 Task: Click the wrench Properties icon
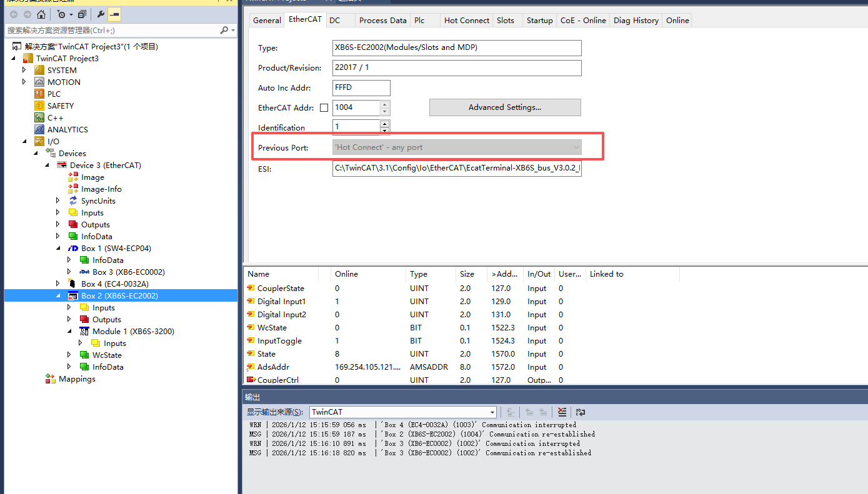pyautogui.click(x=101, y=14)
